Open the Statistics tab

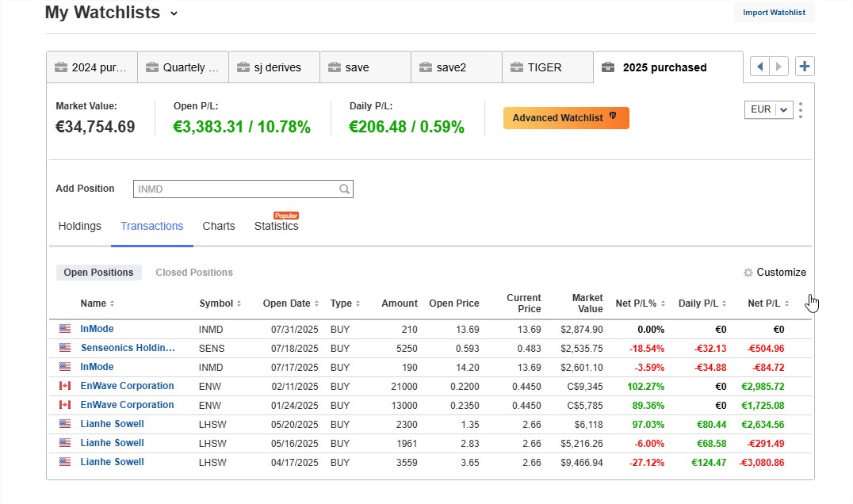click(x=276, y=226)
